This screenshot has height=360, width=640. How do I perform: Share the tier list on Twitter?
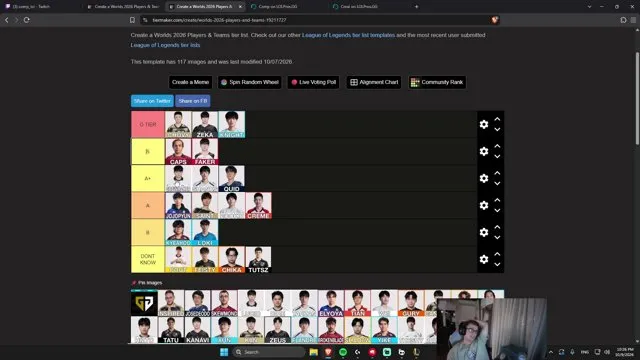[152, 101]
